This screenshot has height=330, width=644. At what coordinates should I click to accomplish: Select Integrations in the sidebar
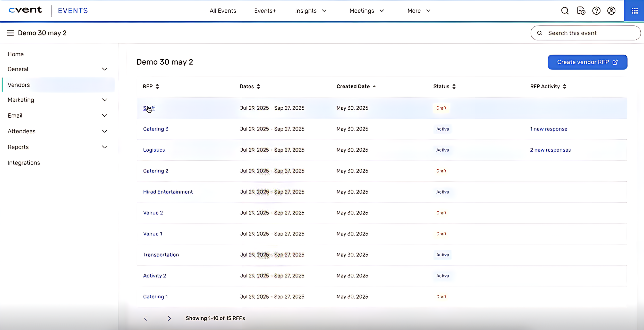tap(24, 163)
